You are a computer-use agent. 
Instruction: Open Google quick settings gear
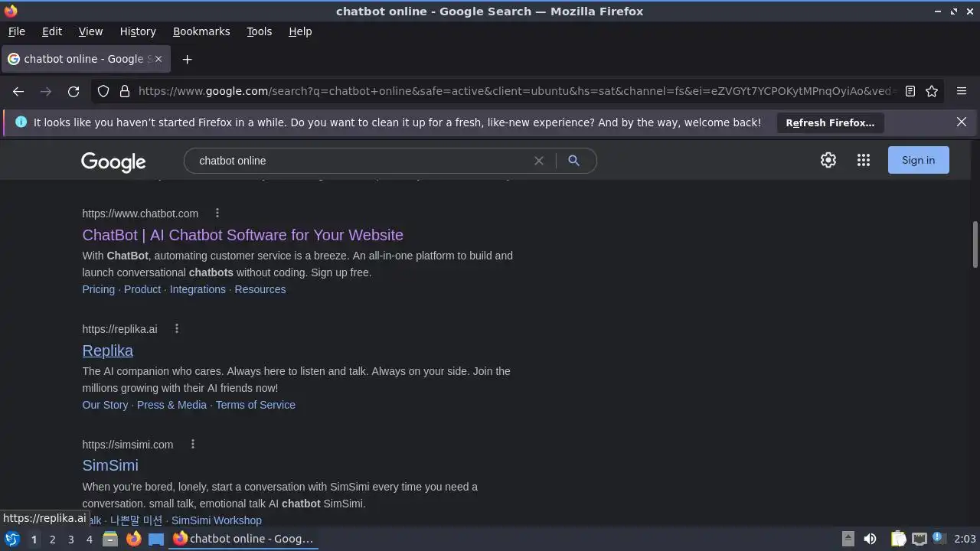point(828,160)
